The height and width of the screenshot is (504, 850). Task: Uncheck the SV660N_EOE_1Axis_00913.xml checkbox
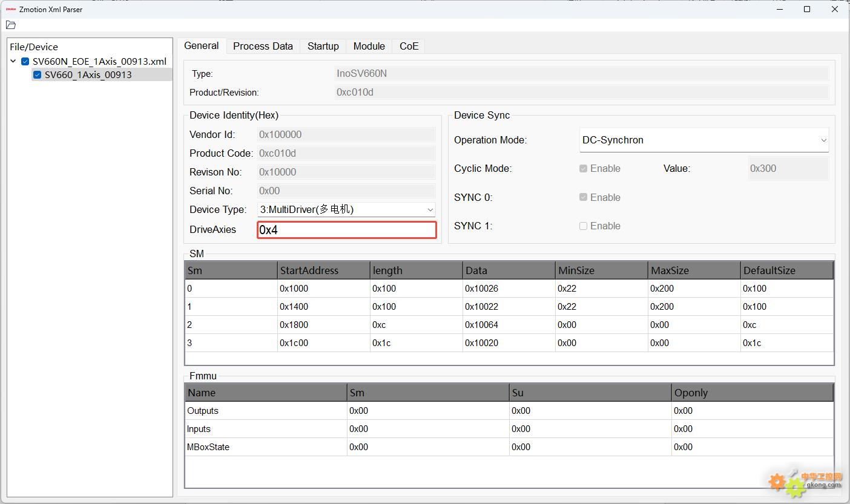click(25, 61)
